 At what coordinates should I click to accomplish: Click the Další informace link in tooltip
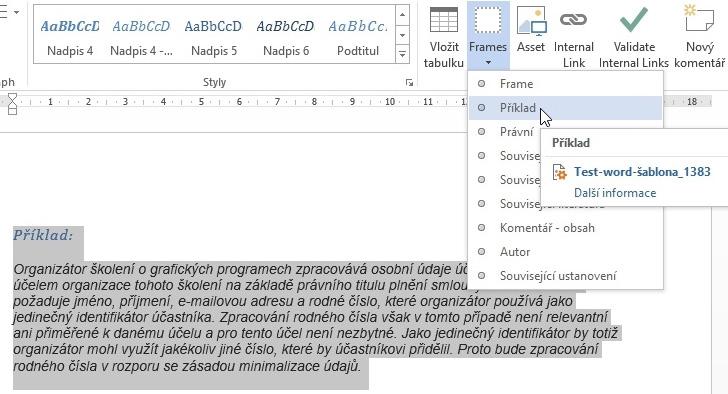point(615,193)
